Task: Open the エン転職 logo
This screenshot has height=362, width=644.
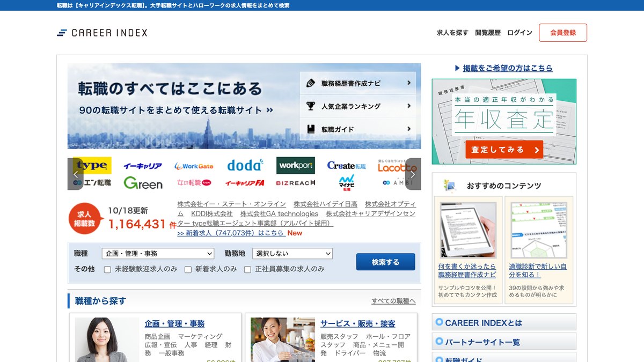Action: [x=92, y=183]
